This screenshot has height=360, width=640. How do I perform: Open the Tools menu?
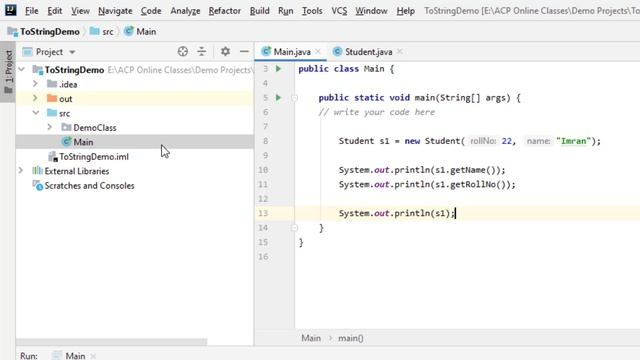[312, 11]
